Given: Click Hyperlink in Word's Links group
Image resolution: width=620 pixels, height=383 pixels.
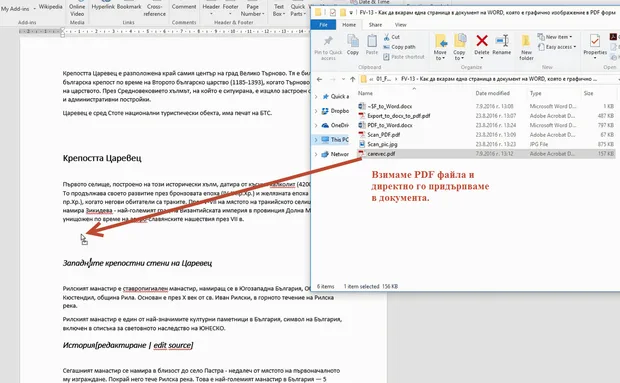Looking at the screenshot, I should click(x=102, y=7).
